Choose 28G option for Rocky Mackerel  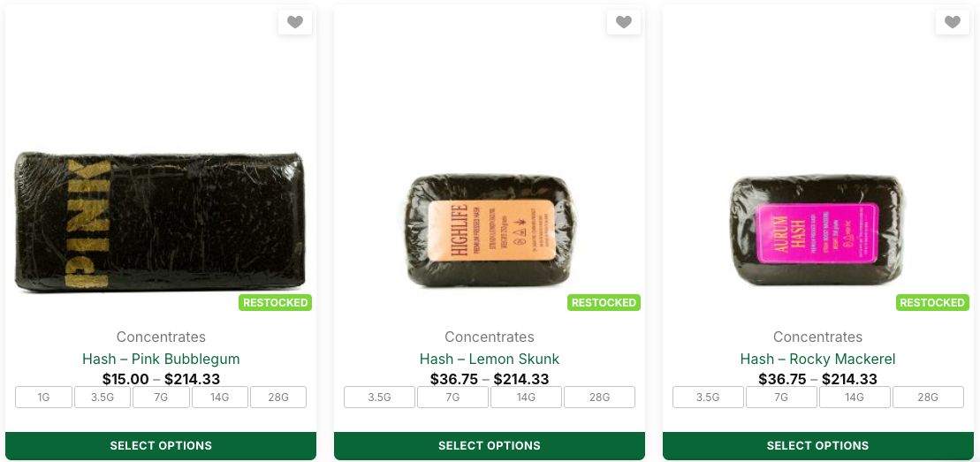(x=928, y=398)
